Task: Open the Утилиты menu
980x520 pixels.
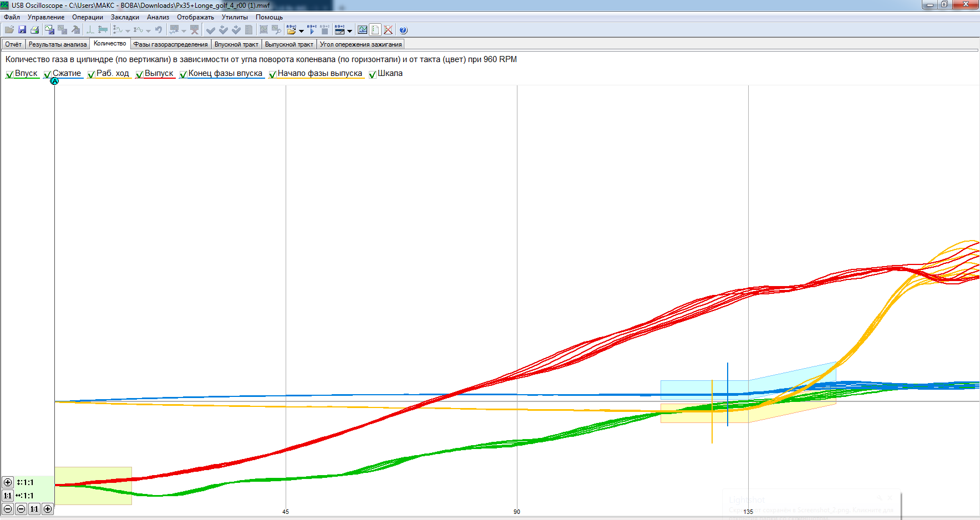Action: [x=235, y=17]
